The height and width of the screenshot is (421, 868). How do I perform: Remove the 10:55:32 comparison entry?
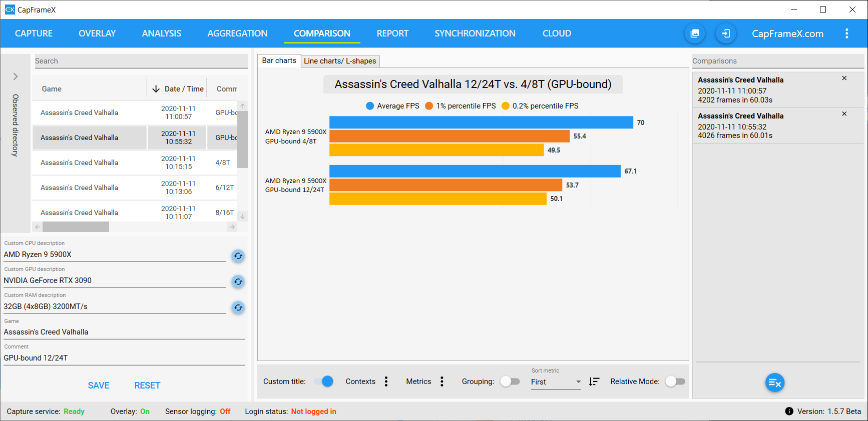844,114
